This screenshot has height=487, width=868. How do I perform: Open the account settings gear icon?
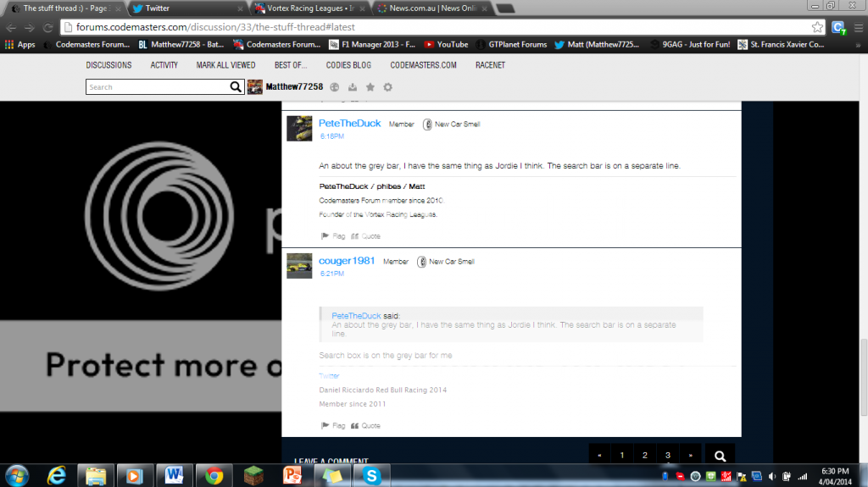(x=388, y=87)
